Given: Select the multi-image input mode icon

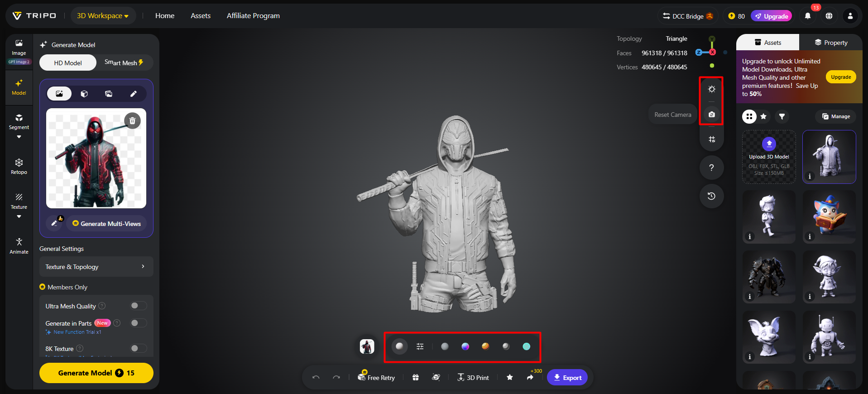Looking at the screenshot, I should [109, 94].
